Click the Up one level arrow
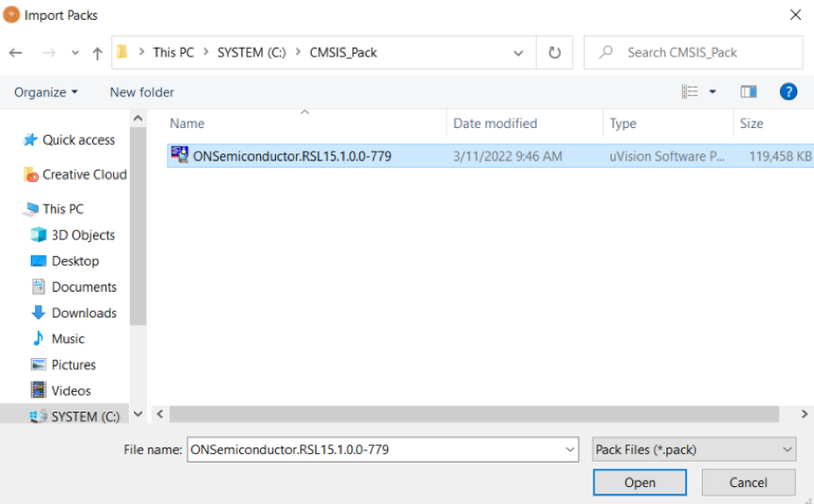This screenshot has height=504, width=814. coord(97,53)
